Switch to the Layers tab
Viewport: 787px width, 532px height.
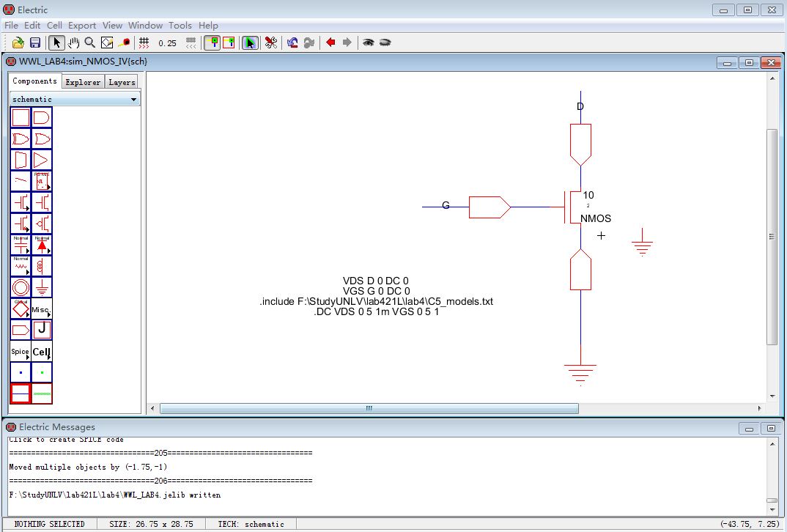click(122, 82)
